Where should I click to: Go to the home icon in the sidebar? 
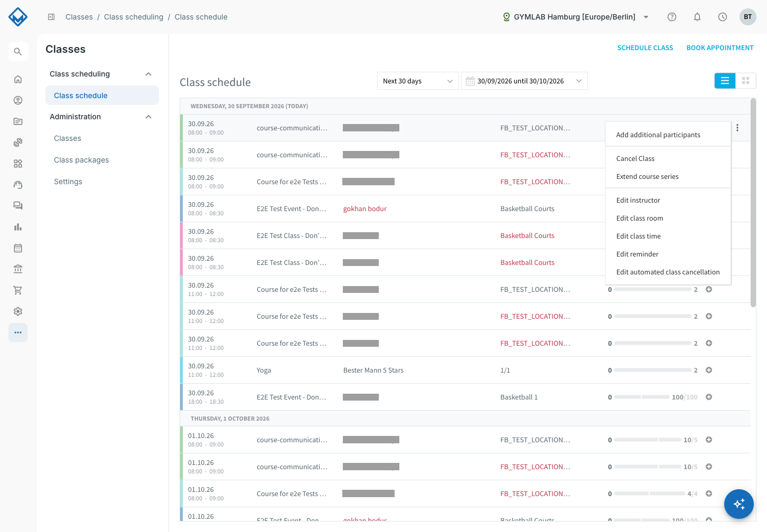(x=18, y=79)
